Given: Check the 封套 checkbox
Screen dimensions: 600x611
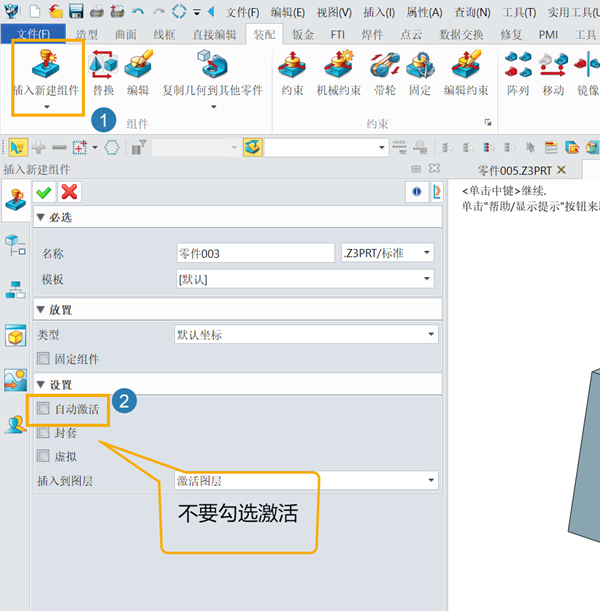Looking at the screenshot, I should click(x=43, y=432).
